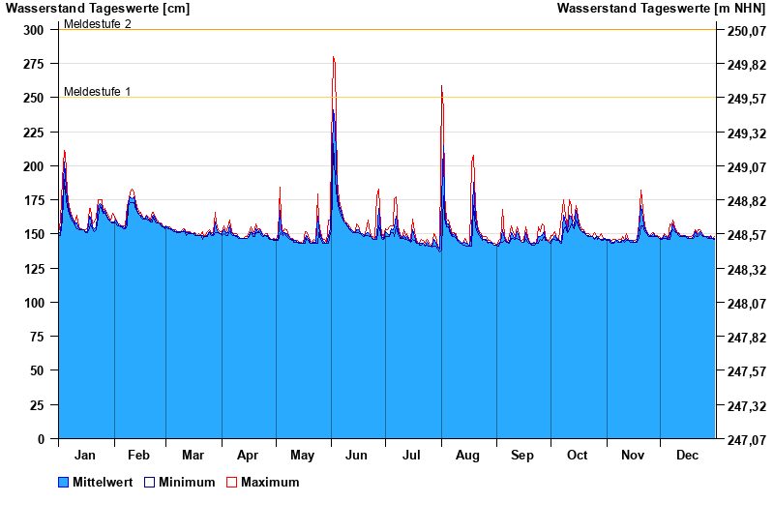The height and width of the screenshot is (532, 774).
Task: Select the Maximum legend label
Action: click(270, 482)
